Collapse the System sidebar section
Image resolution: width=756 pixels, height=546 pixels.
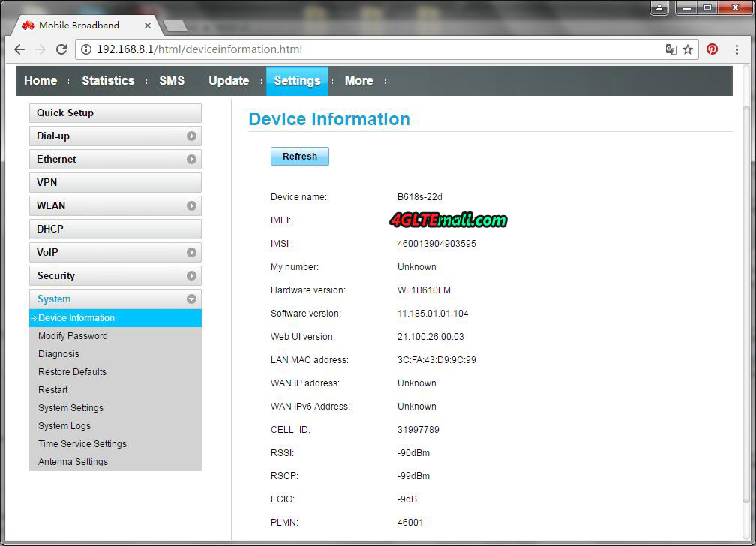(x=191, y=299)
